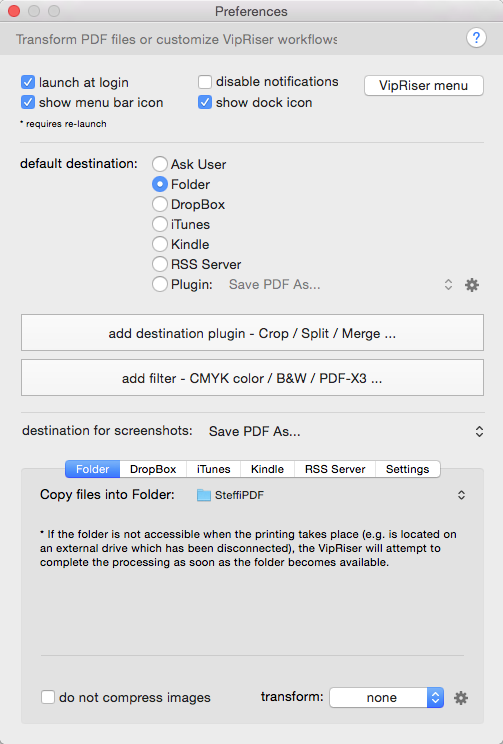This screenshot has width=503, height=744.
Task: Click add filter CMYK color button
Action: [252, 378]
